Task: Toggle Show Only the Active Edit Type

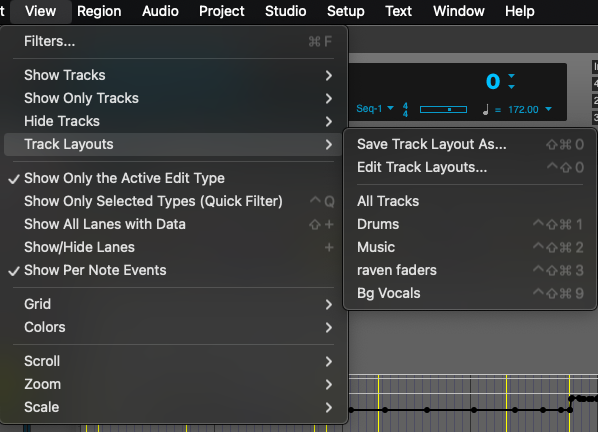Action: pyautogui.click(x=173, y=178)
